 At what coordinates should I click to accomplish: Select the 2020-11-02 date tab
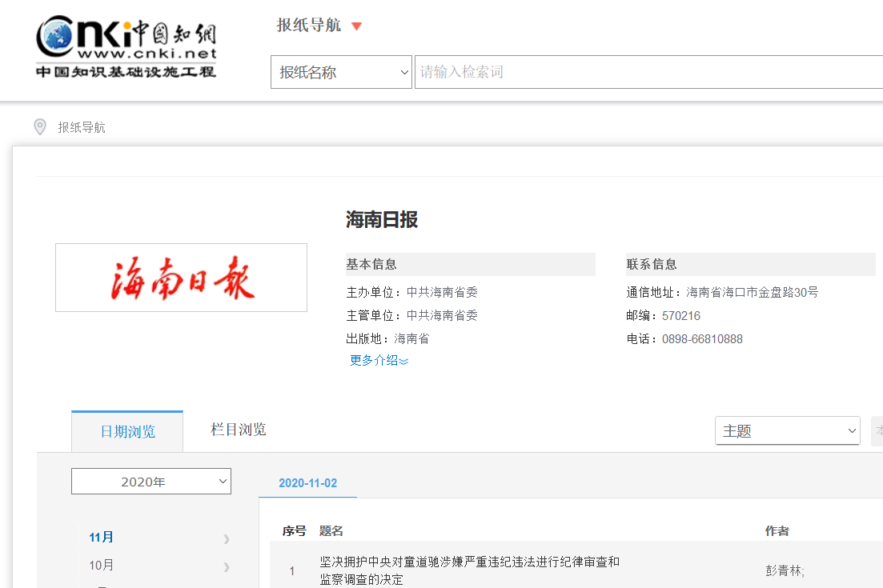[308, 483]
